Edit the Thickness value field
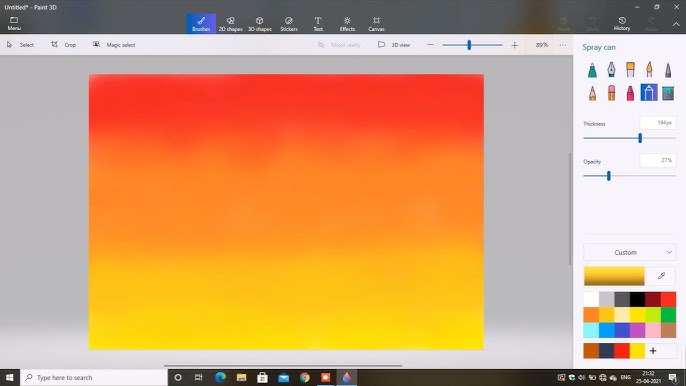Viewport: 686px width, 386px height. (x=658, y=123)
